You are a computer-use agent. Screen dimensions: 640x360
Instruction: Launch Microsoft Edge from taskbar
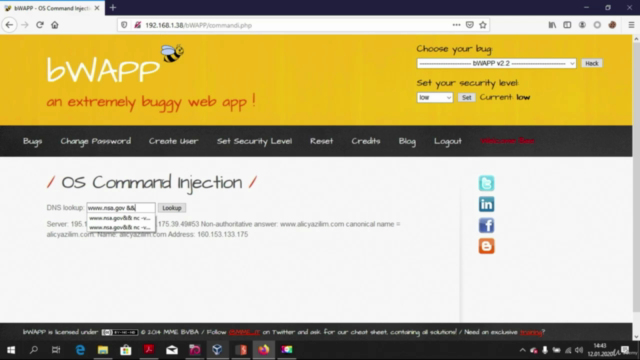(80, 350)
